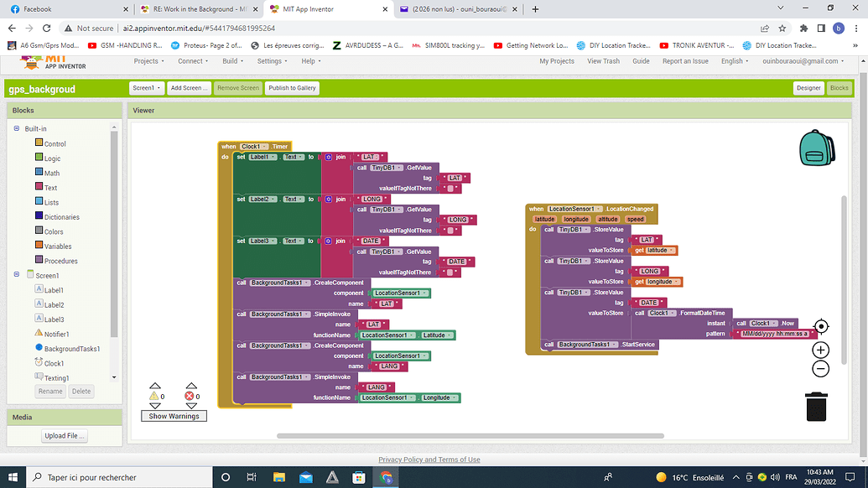Click the Upload File button under Media
Viewport: 868px width, 488px height.
[x=65, y=435]
